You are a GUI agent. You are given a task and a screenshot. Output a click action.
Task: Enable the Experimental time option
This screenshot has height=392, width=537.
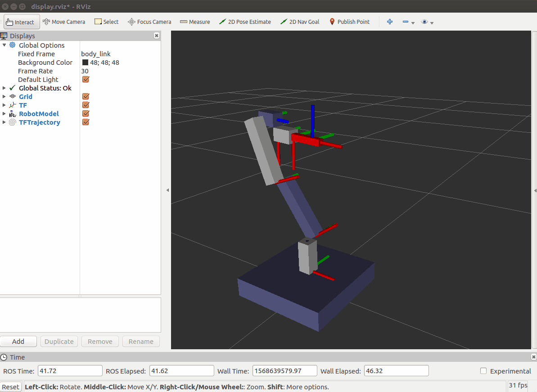point(483,371)
